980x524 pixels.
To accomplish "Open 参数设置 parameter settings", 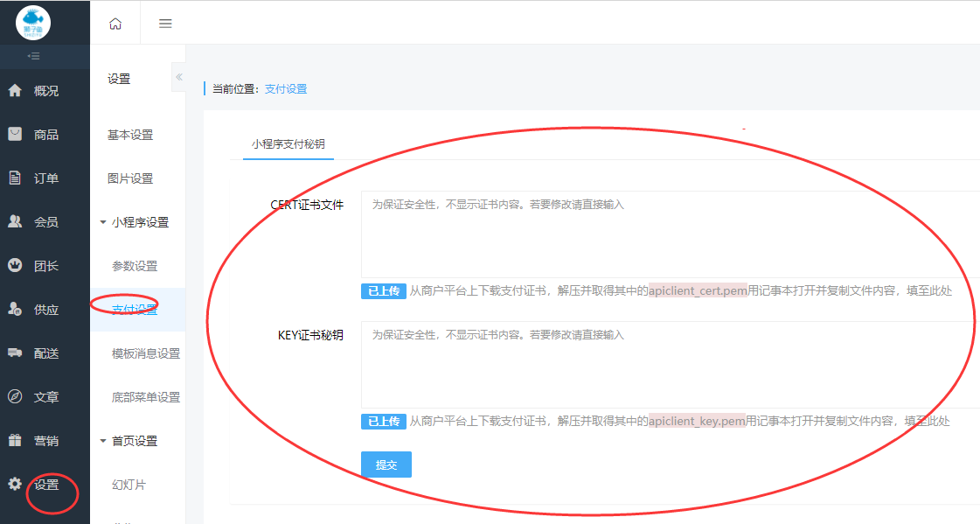I will (135, 266).
